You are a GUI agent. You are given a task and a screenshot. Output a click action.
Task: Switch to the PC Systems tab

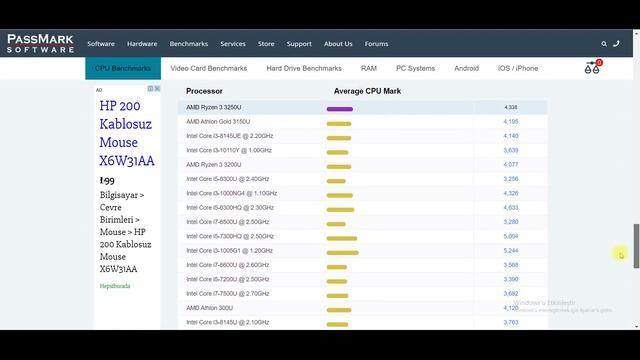[416, 68]
